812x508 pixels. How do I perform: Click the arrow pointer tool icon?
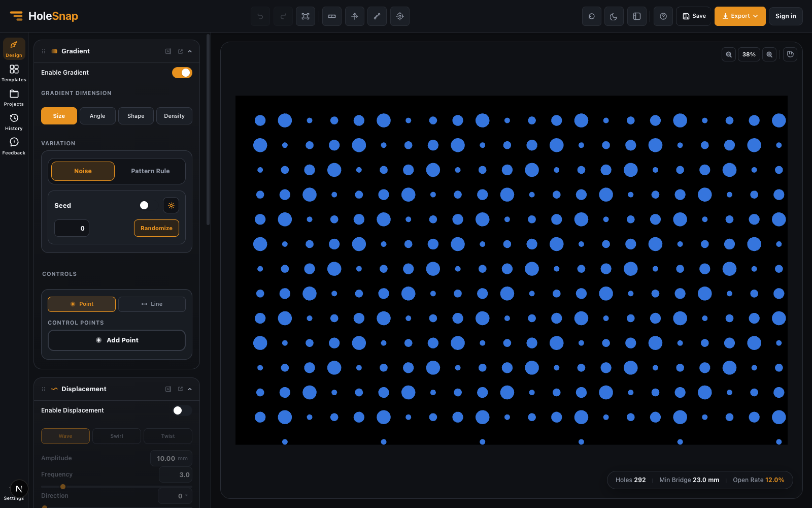click(x=355, y=16)
